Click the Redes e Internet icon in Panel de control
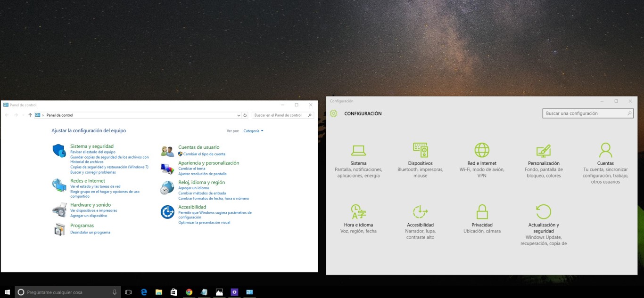Viewport: 644px width, 298px height. pos(59,185)
